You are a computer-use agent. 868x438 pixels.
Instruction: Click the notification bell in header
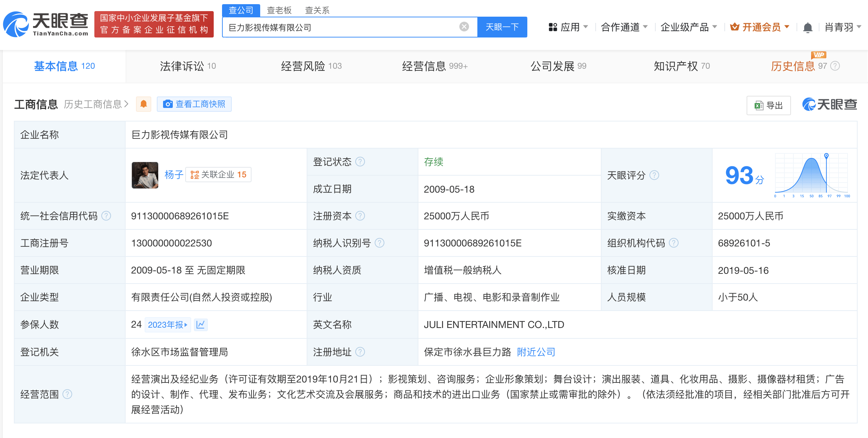[808, 27]
